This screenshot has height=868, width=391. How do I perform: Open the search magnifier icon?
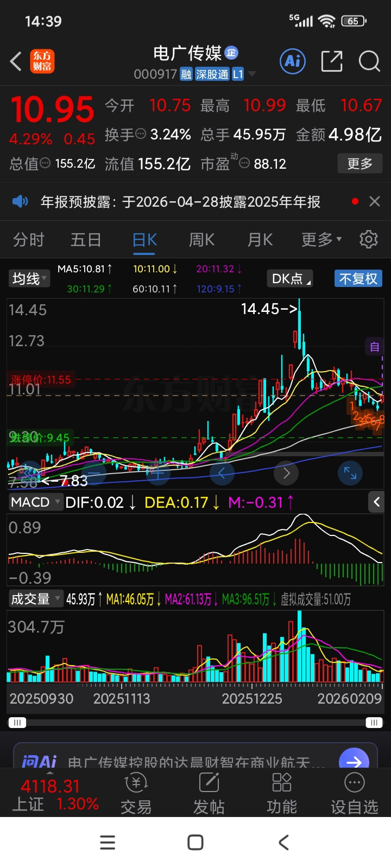point(369,61)
